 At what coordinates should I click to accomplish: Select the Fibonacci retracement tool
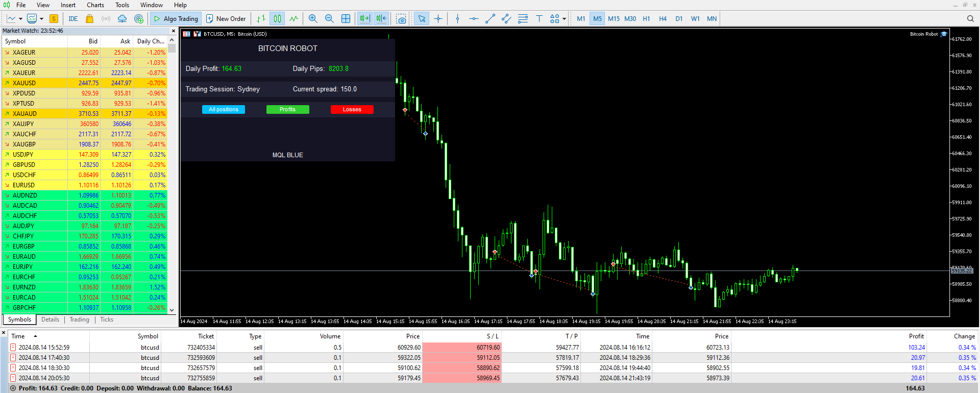pos(523,19)
